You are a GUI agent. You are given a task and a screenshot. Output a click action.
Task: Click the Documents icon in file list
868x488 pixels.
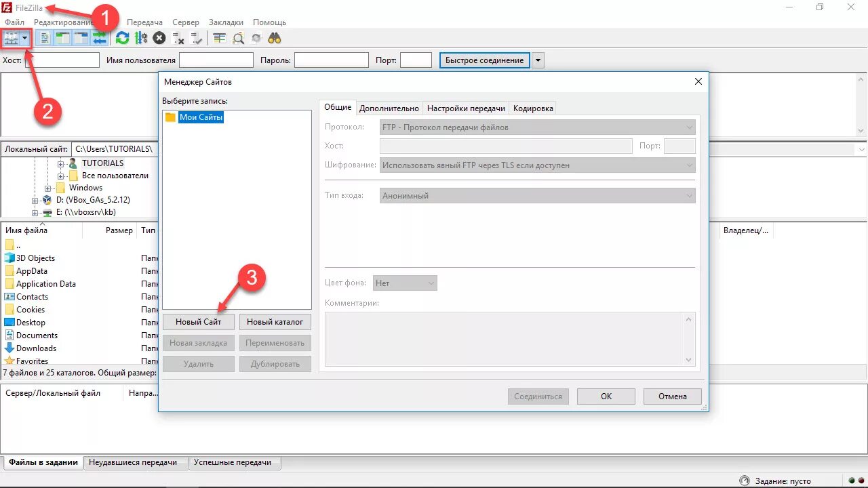pyautogui.click(x=9, y=335)
